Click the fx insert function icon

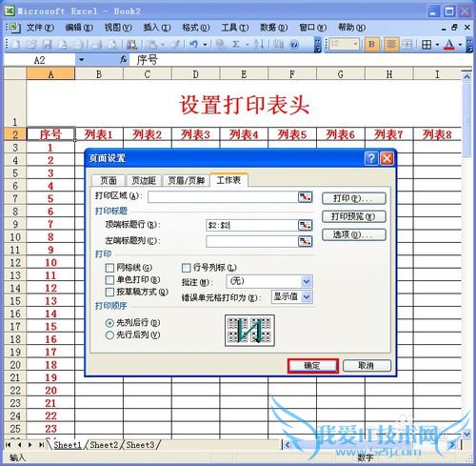(124, 59)
